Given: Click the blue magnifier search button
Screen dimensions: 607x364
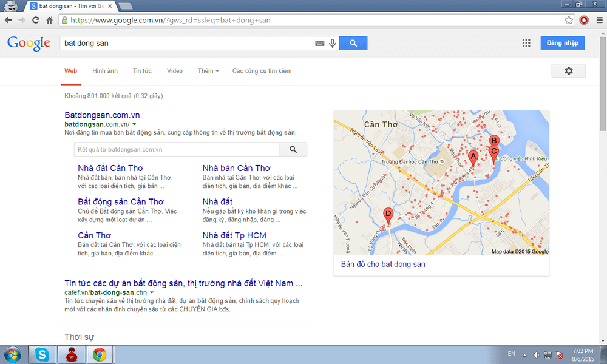Looking at the screenshot, I should pos(353,43).
